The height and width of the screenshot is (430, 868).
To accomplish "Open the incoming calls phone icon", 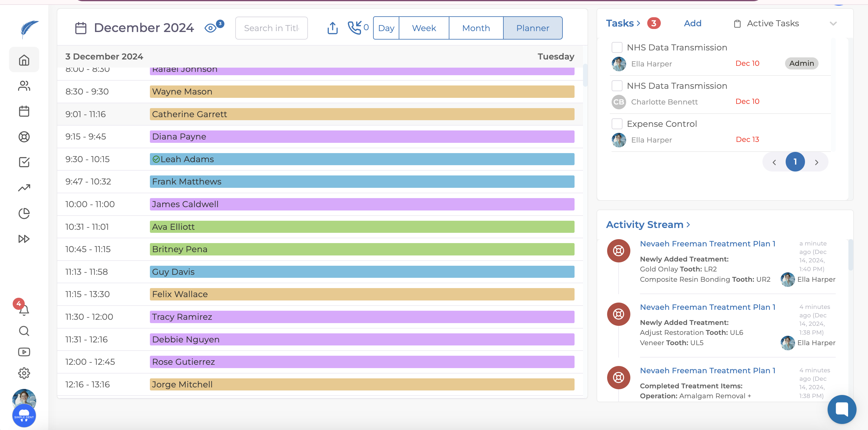I will click(x=354, y=28).
